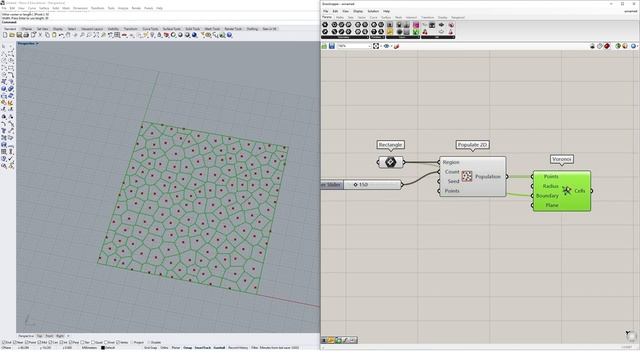Click the pink color swatch parameter icon in Grasshopper ribbon
This screenshot has width=640, height=360.
click(416, 25)
